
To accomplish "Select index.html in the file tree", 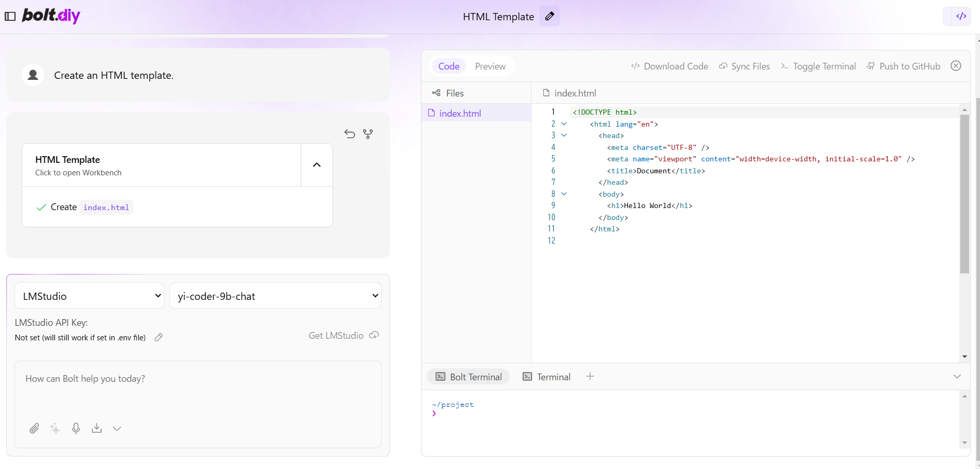I will (476, 113).
